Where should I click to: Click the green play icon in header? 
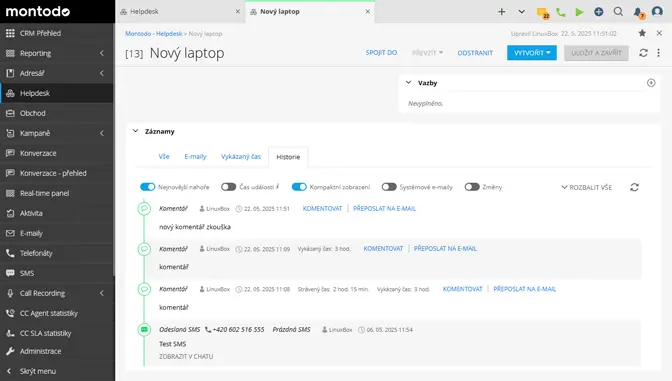(579, 12)
